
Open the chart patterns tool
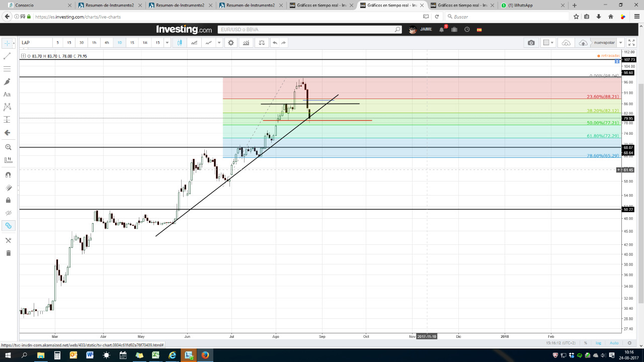pyautogui.click(x=7, y=107)
